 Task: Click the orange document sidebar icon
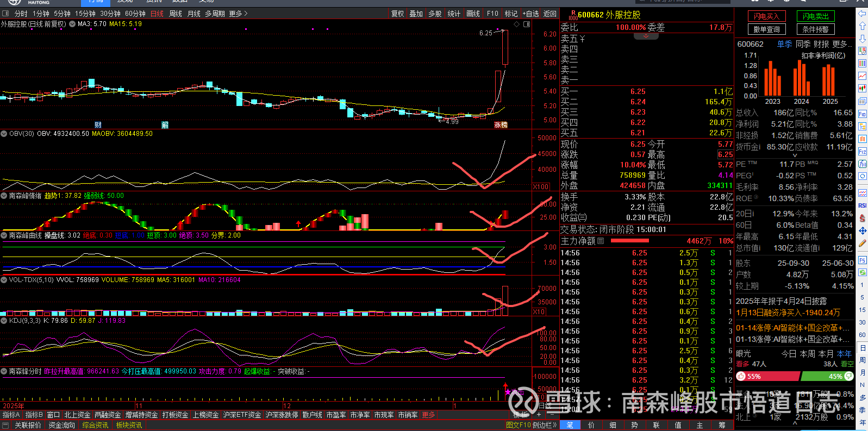[x=862, y=139]
